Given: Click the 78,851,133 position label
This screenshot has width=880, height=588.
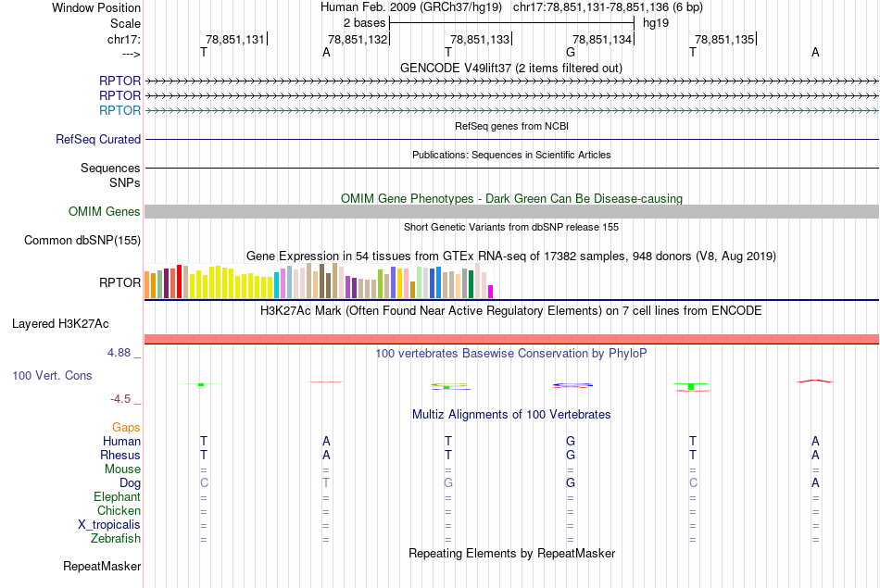Looking at the screenshot, I should pos(480,39).
